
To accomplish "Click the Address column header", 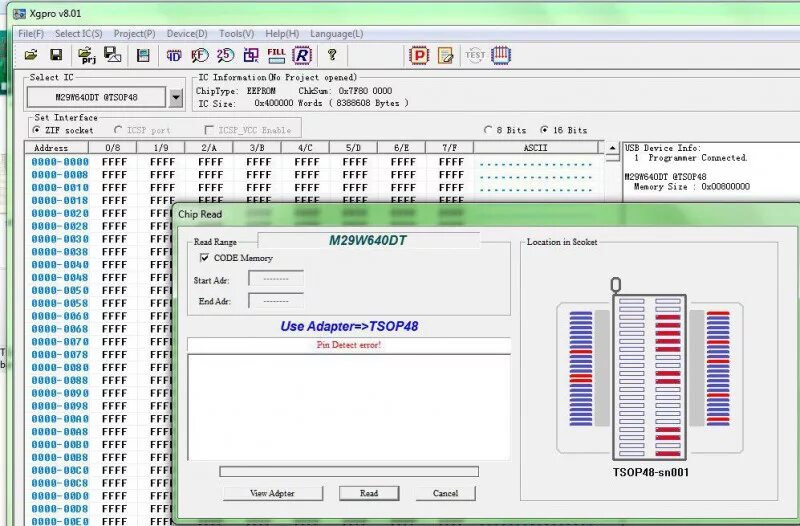I will [57, 147].
